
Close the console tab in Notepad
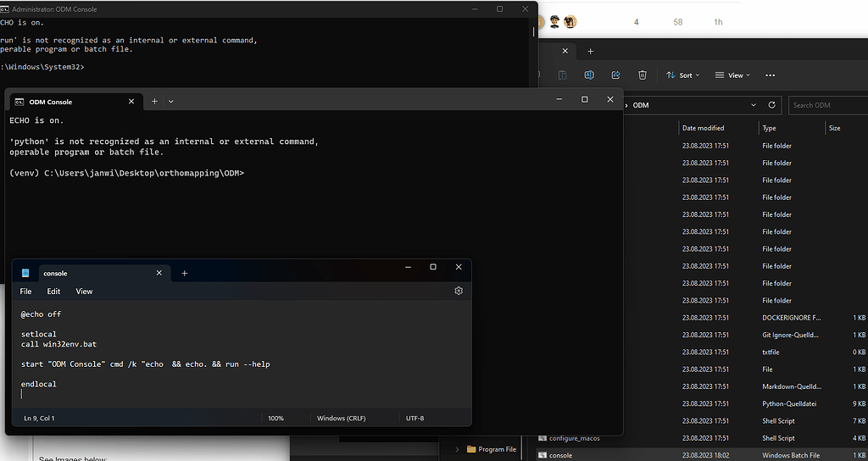pyautogui.click(x=159, y=273)
